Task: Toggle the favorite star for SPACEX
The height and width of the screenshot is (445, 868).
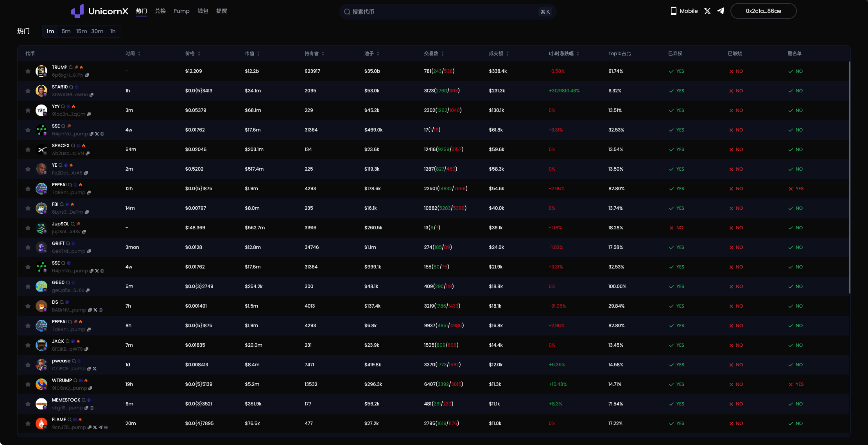Action: (28, 150)
